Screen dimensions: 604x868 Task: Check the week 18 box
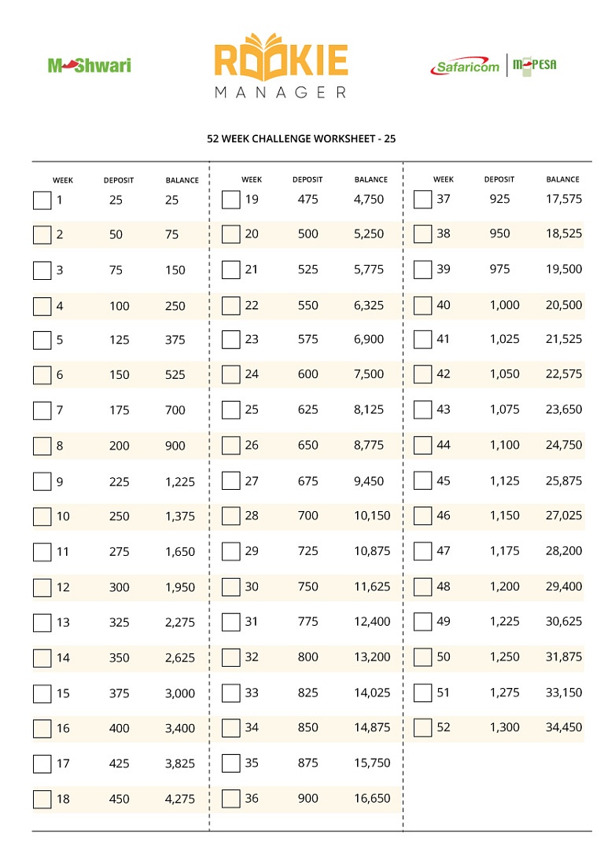42,800
